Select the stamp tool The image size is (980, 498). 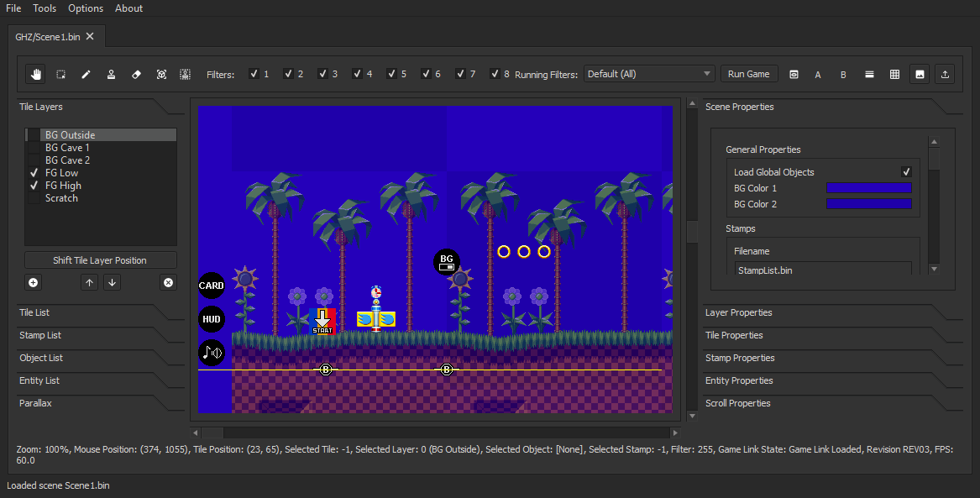[111, 75]
